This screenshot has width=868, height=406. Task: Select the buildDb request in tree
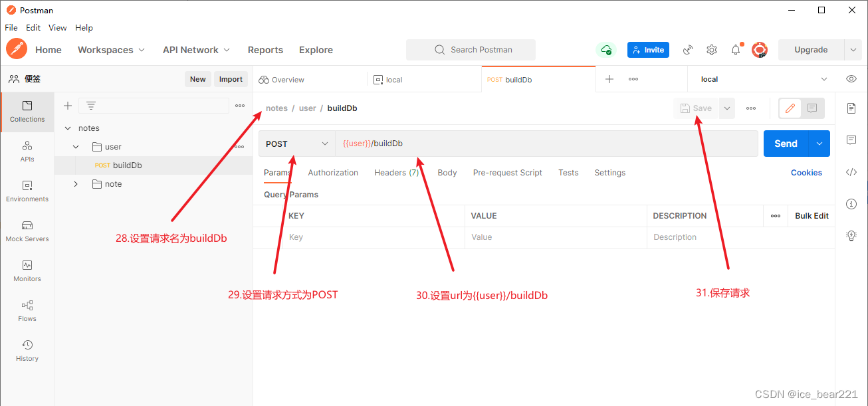coord(153,165)
